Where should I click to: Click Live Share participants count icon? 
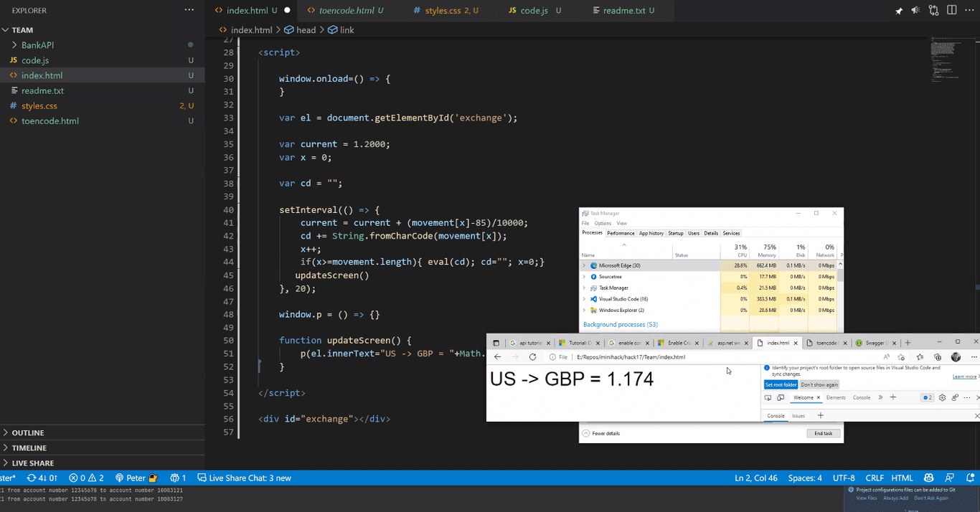click(178, 478)
